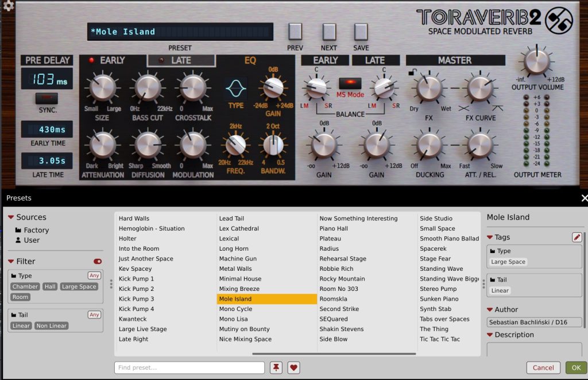Toggle the pre delay SYNC switch
This screenshot has height=380, width=588.
coord(47,98)
